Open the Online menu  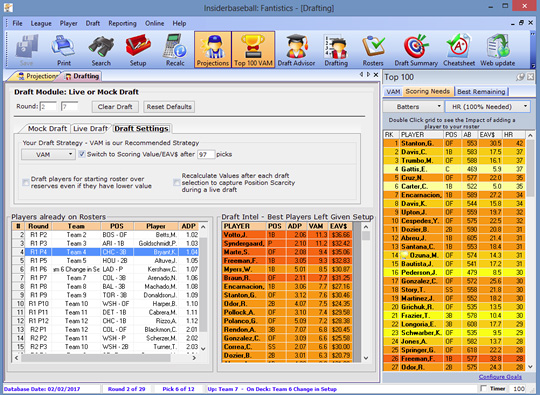[x=154, y=23]
